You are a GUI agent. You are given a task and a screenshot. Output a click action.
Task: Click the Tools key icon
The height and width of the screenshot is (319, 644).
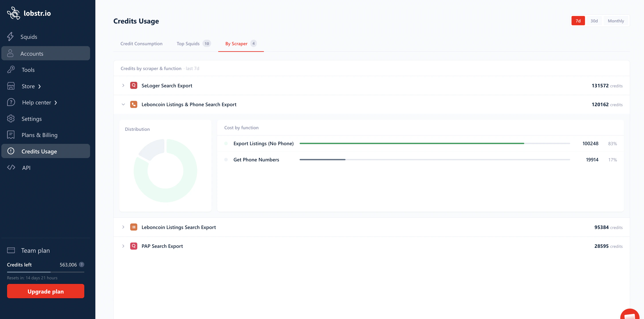[x=11, y=70]
